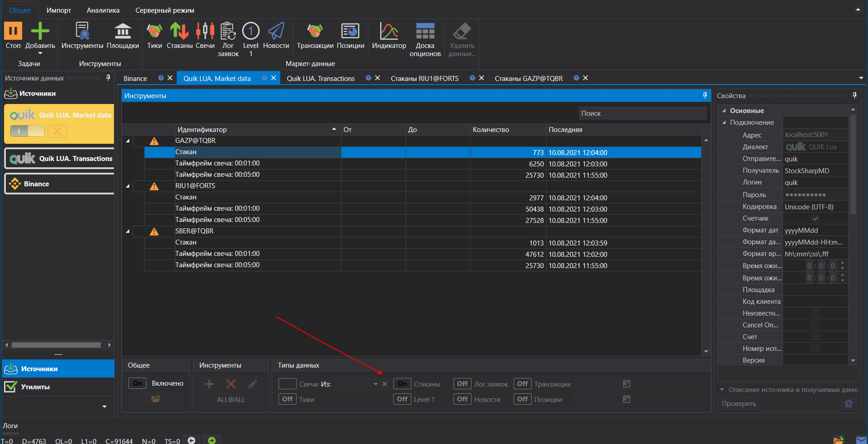Click the Проверить button

[739, 403]
